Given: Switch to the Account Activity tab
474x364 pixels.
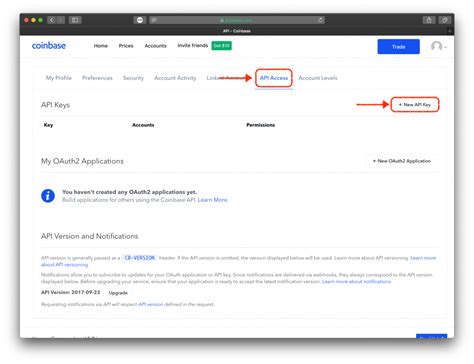Looking at the screenshot, I should [x=175, y=78].
